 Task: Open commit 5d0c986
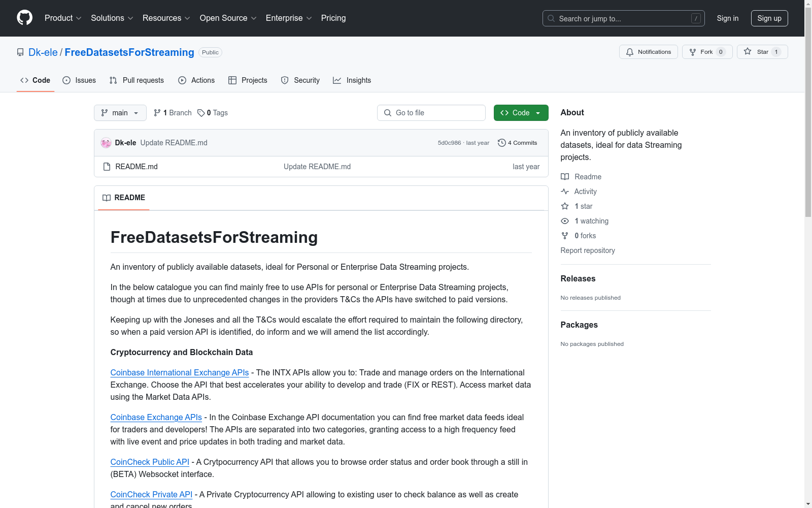pyautogui.click(x=450, y=143)
